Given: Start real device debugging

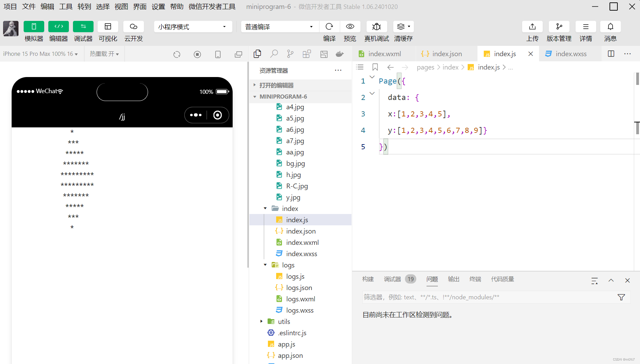Looking at the screenshot, I should [x=377, y=27].
